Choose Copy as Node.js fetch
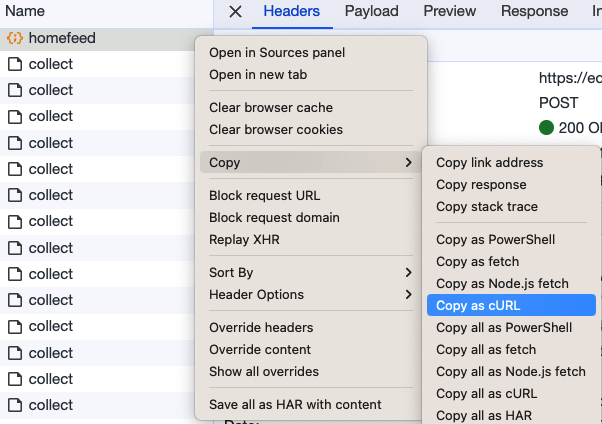 point(500,284)
